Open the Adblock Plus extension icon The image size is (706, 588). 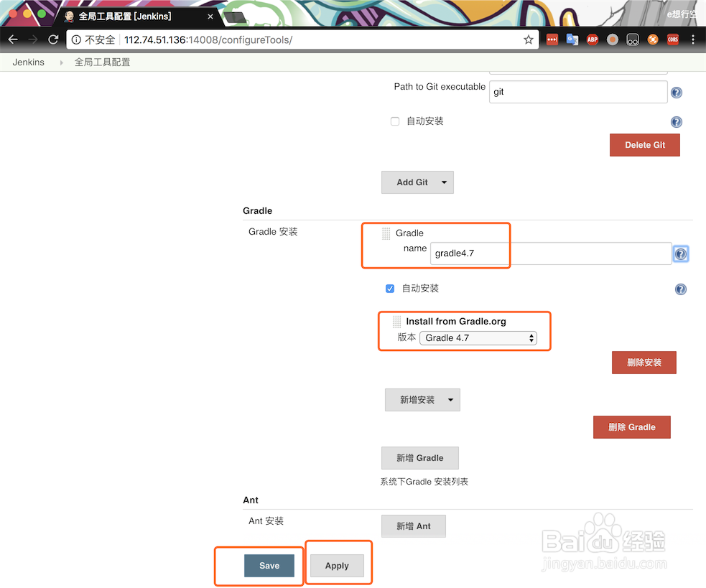coord(593,39)
